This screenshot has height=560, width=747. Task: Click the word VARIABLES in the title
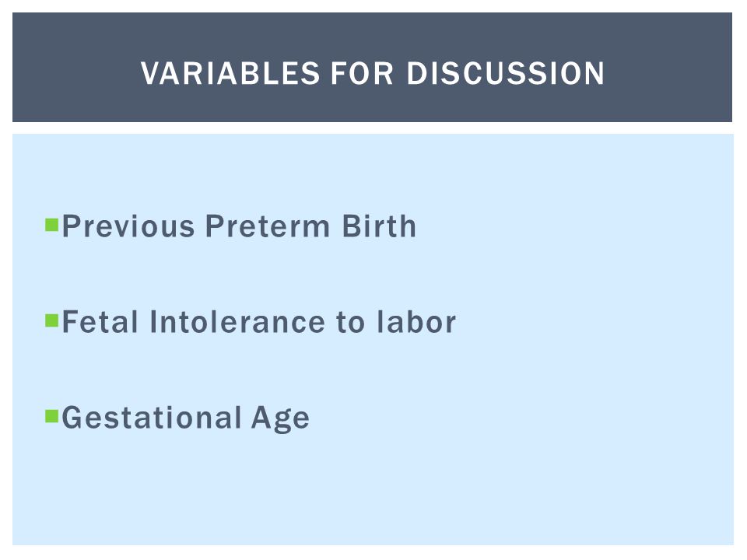(230, 73)
